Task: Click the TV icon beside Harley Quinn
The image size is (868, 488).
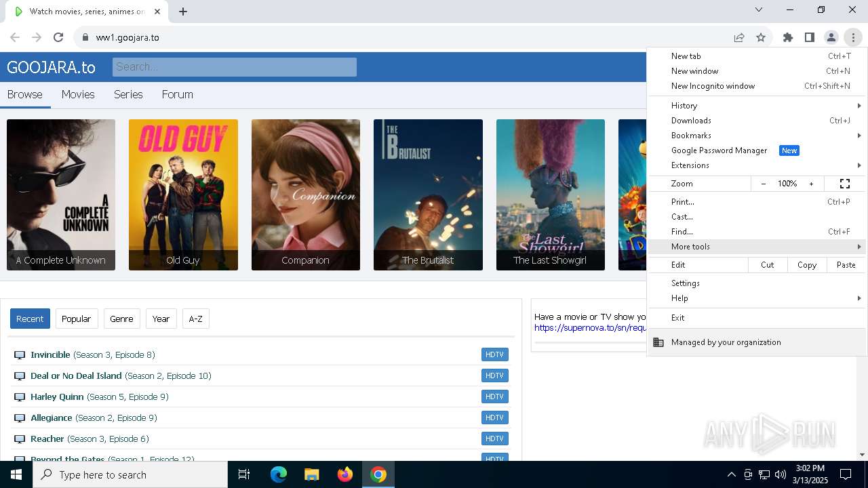Action: (x=20, y=397)
